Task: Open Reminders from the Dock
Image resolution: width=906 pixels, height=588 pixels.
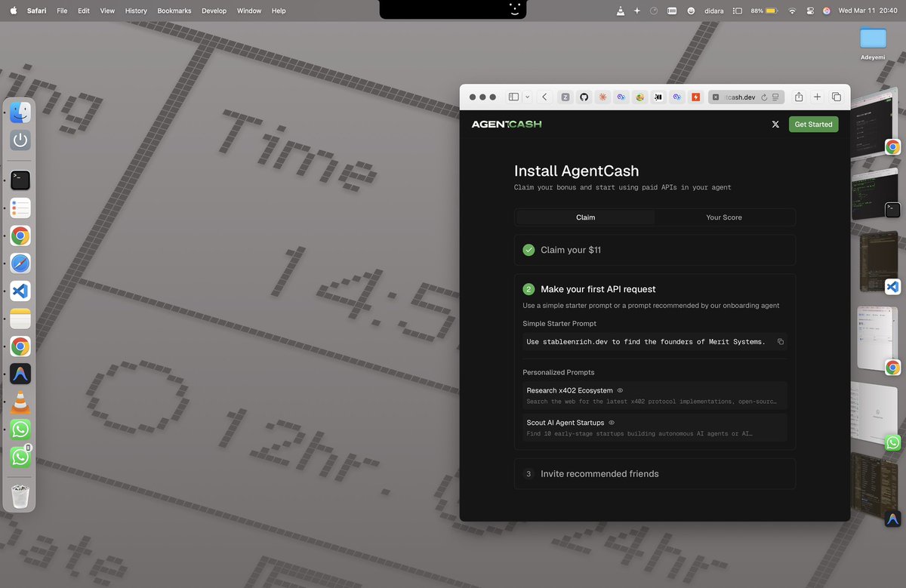Action: pos(20,208)
